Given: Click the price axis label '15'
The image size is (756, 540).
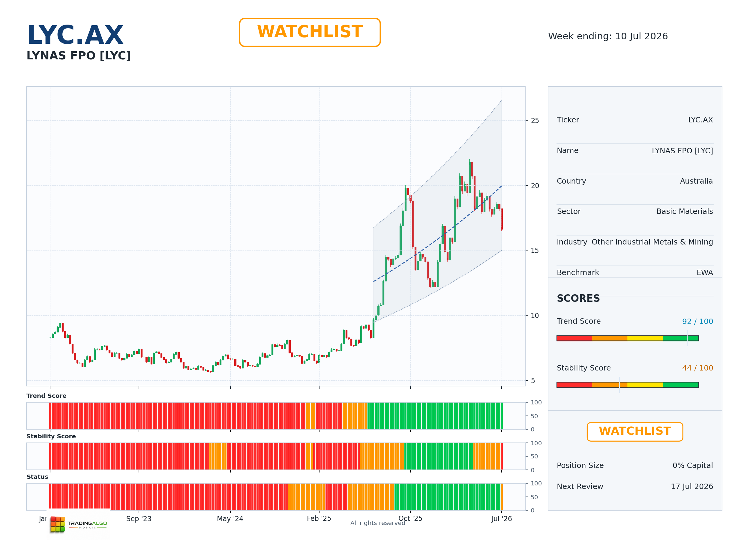Looking at the screenshot, I should [x=535, y=250].
